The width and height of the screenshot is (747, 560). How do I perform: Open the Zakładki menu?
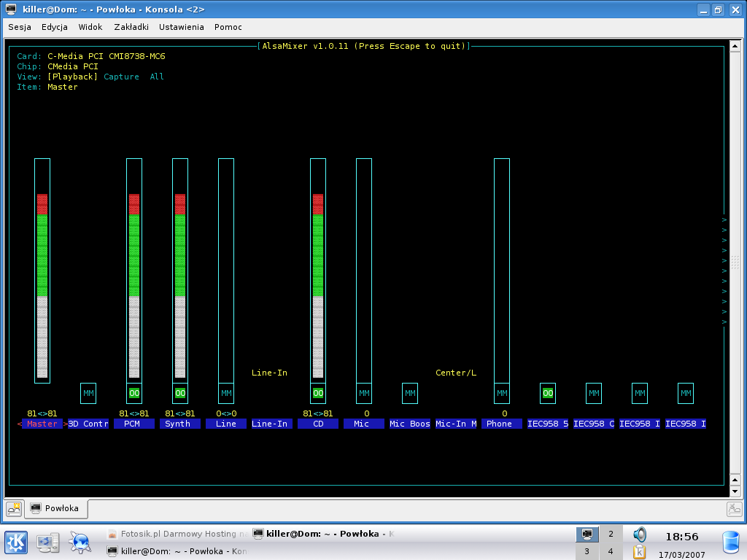click(131, 27)
